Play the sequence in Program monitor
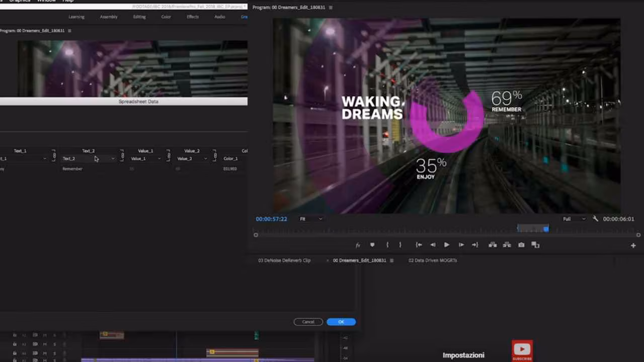 coord(446,245)
